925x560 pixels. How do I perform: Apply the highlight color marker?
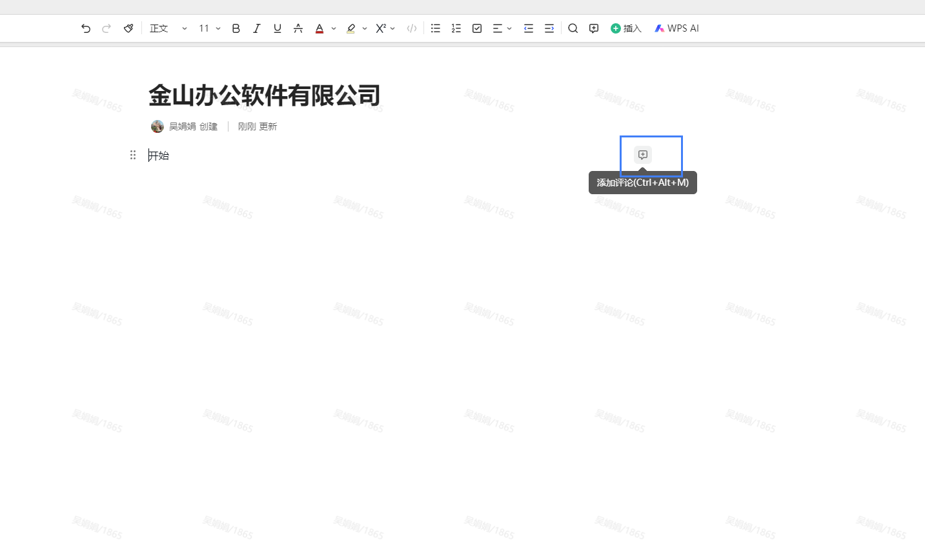click(x=351, y=28)
